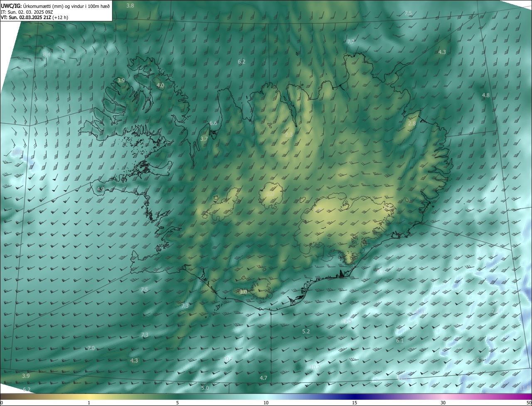
Task: Click the 4.8 value label on the map
Action: 485,95
